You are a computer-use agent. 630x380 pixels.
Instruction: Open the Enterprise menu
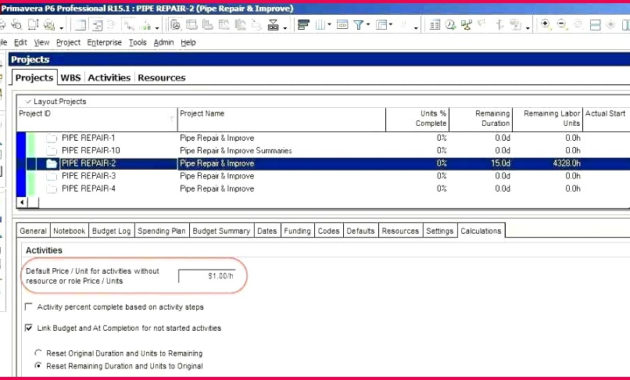click(x=104, y=43)
